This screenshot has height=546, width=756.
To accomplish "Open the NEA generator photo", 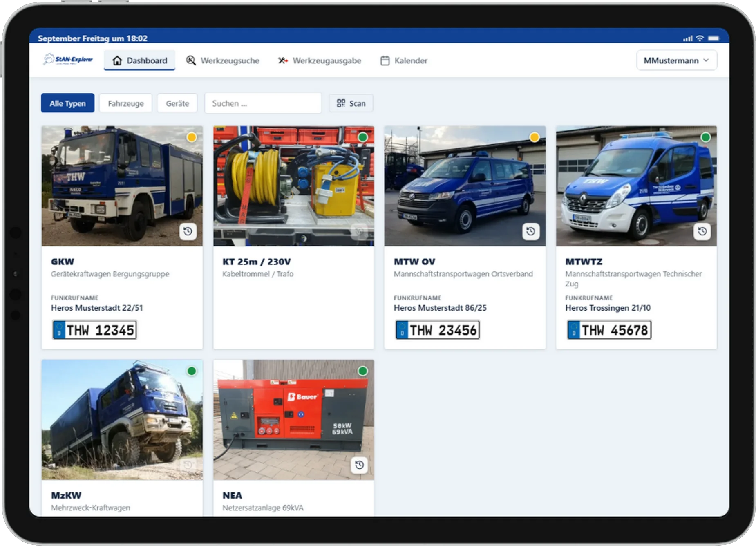I will (293, 420).
